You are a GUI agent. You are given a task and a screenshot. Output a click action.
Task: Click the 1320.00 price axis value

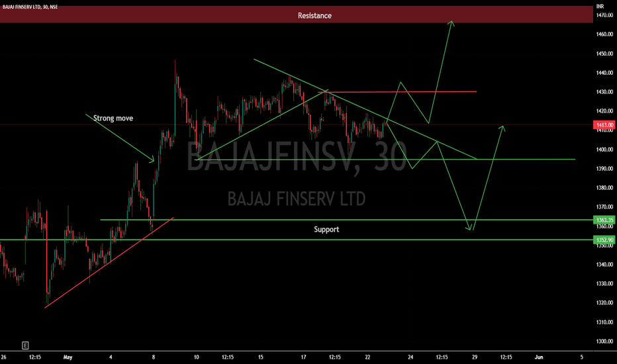point(605,303)
